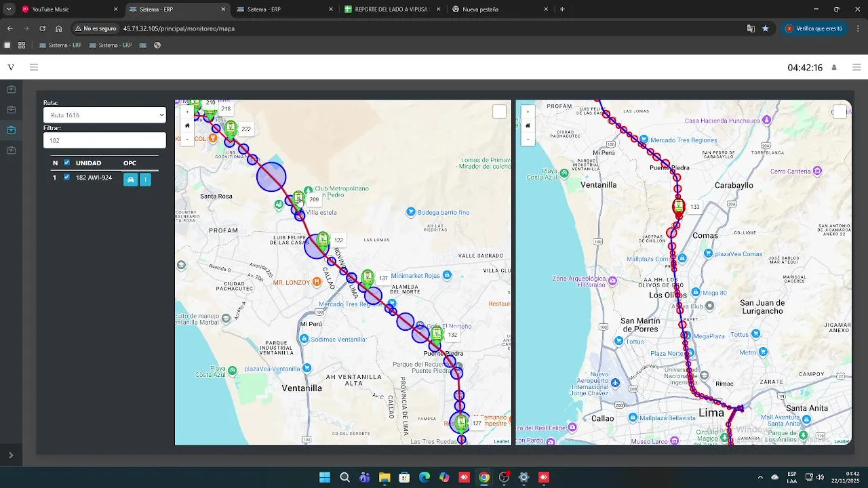The image size is (868, 488).
Task: Click the user profile icon beside the clock
Action: point(834,68)
